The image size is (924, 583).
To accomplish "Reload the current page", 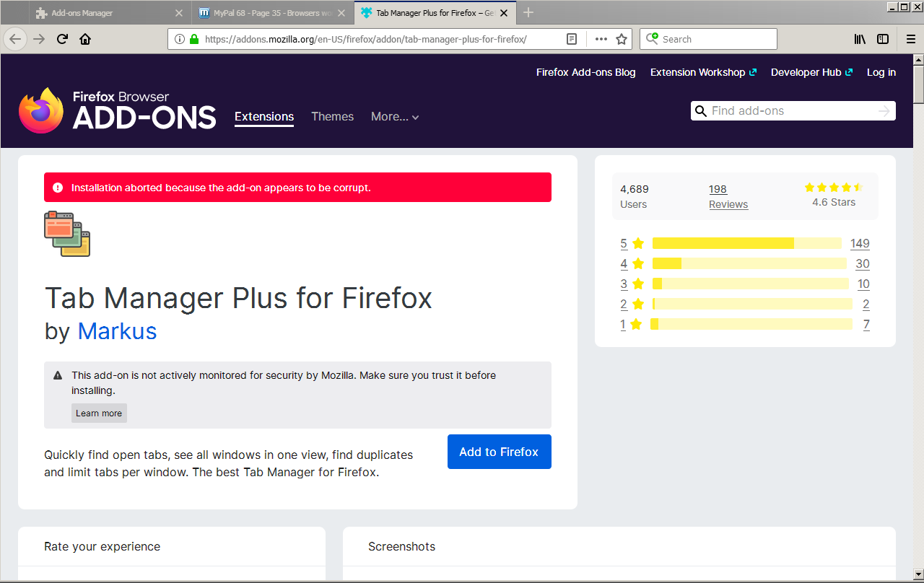I will tap(62, 39).
